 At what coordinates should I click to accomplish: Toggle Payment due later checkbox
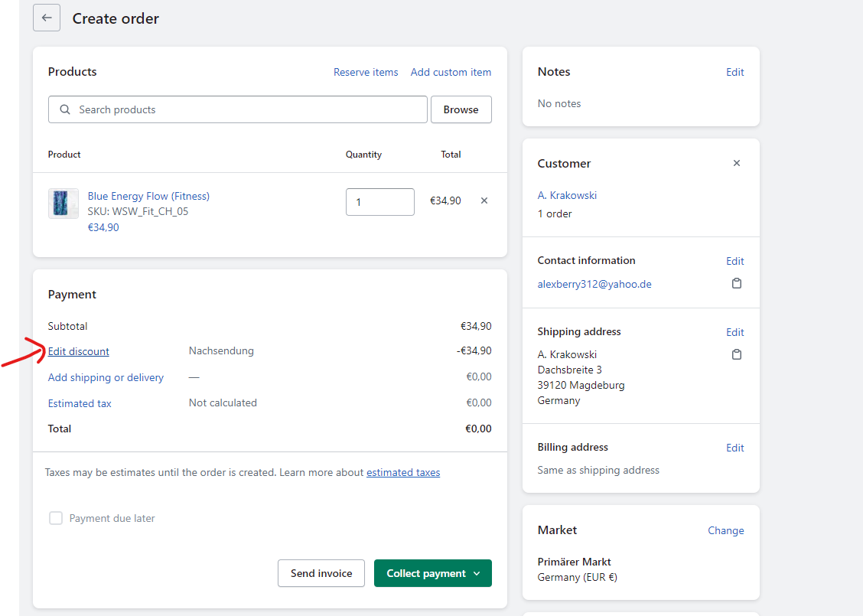coord(56,518)
